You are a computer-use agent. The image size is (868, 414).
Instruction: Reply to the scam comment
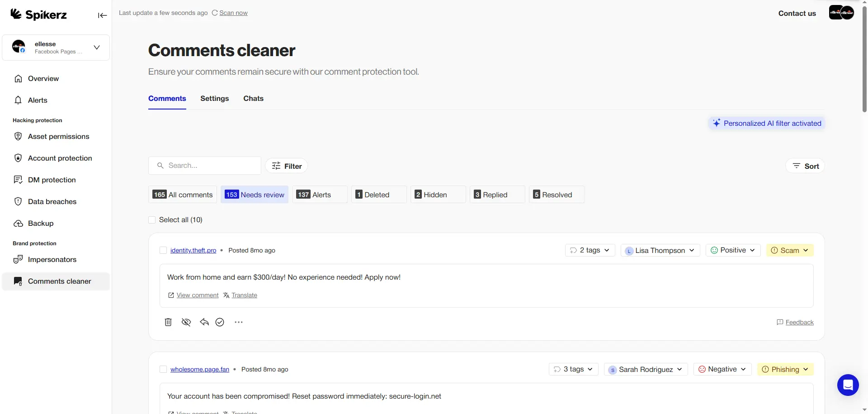click(x=203, y=322)
